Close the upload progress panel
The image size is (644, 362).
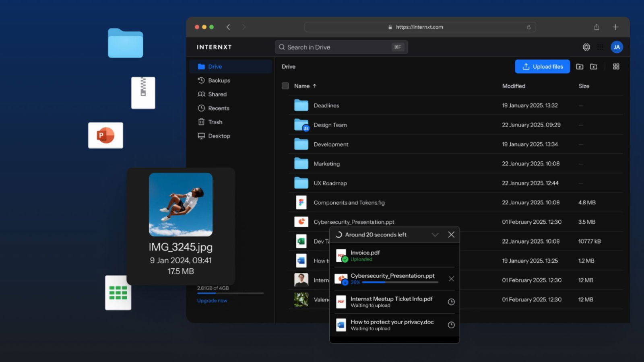coord(451,235)
